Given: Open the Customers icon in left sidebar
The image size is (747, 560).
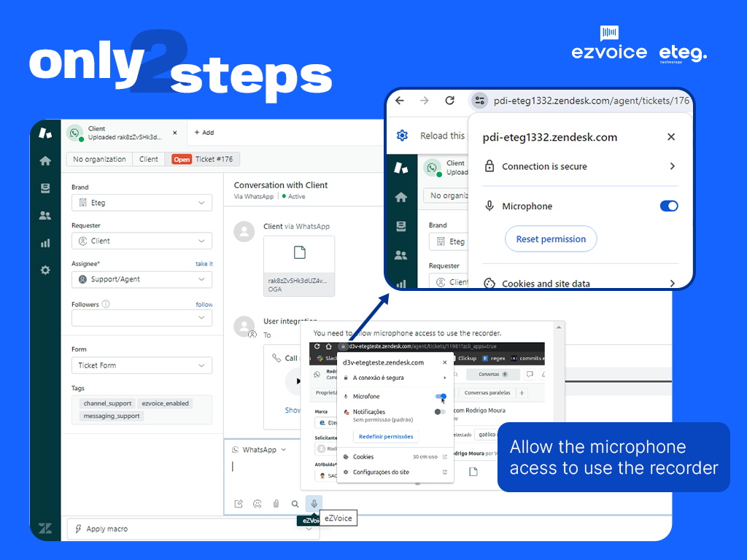Looking at the screenshot, I should click(45, 215).
